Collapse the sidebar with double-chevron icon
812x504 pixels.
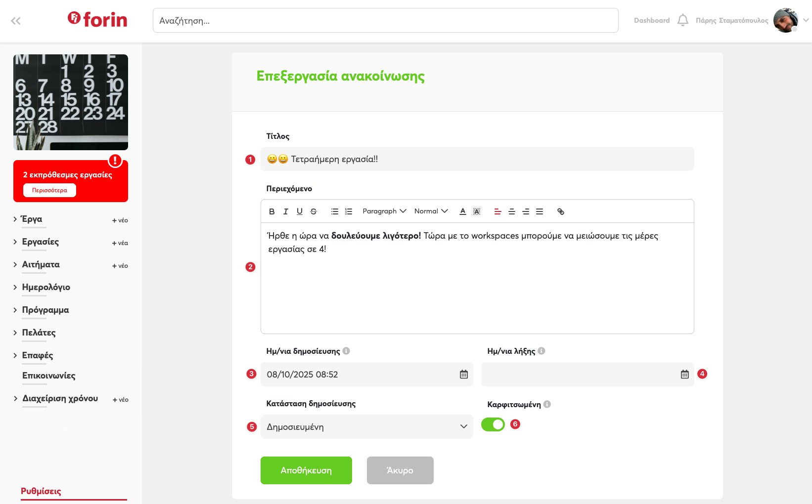[16, 21]
